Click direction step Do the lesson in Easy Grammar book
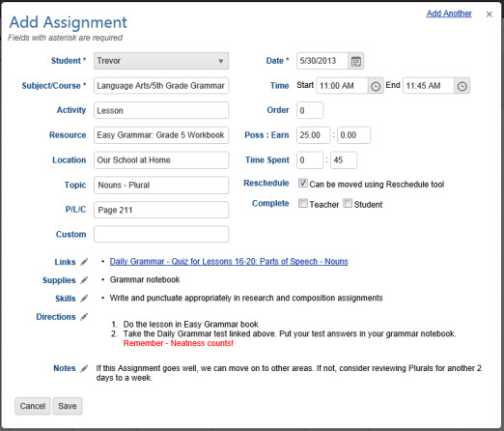 tap(191, 324)
